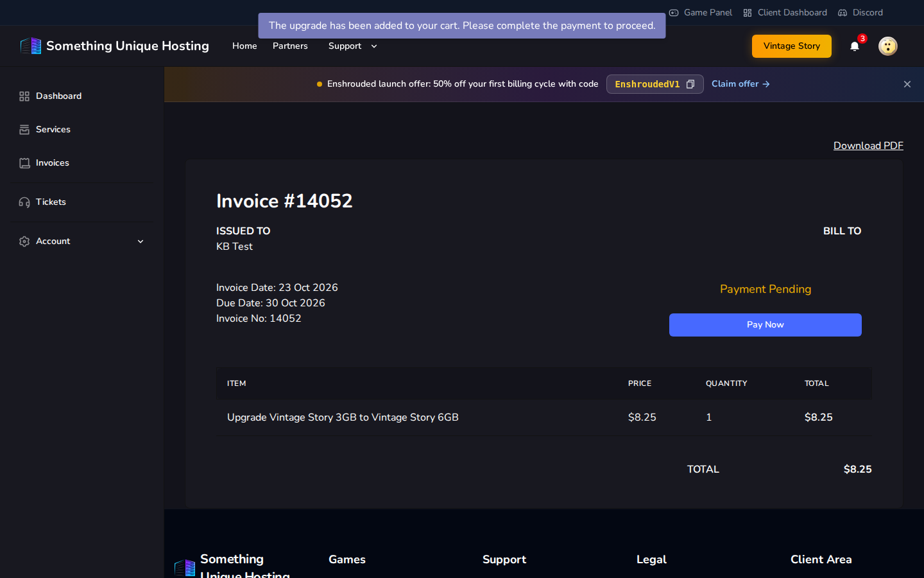Copy the EnshroudedV1 promo code
924x578 pixels.
690,84
